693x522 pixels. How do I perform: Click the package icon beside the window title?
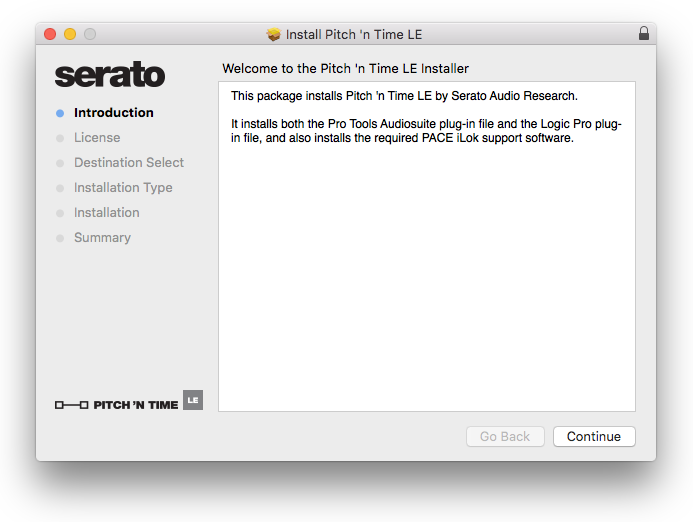tap(274, 34)
